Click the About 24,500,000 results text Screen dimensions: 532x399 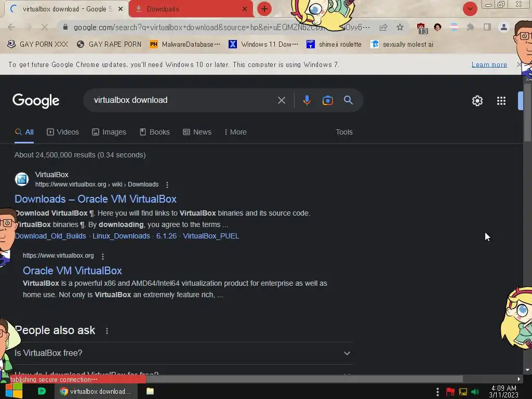tap(80, 155)
